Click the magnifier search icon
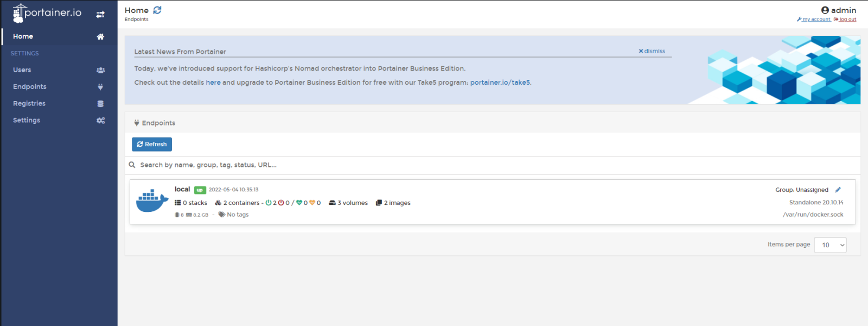This screenshot has width=868, height=326. click(132, 165)
